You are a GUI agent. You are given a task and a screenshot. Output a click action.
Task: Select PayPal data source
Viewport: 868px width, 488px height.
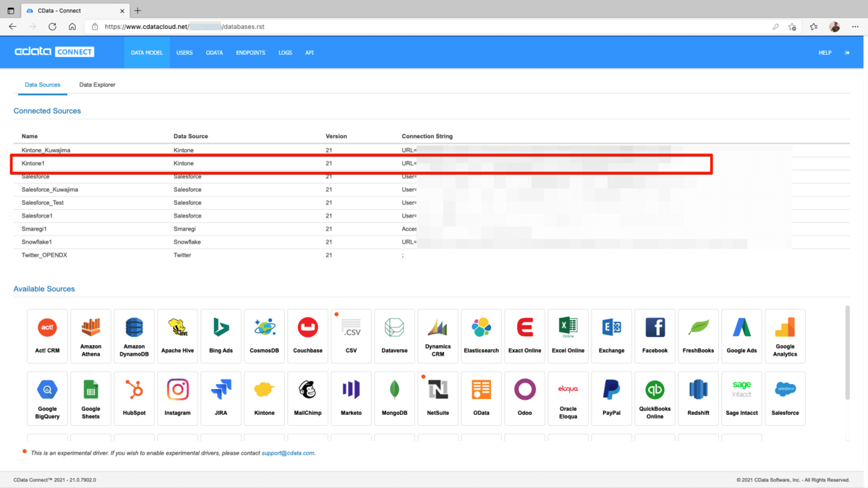click(611, 398)
